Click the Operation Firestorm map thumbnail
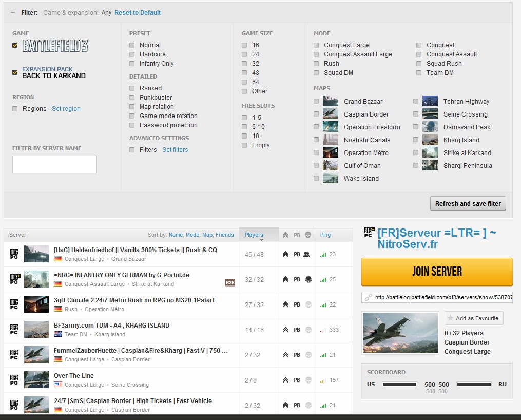This screenshot has height=420, width=521. tap(331, 127)
